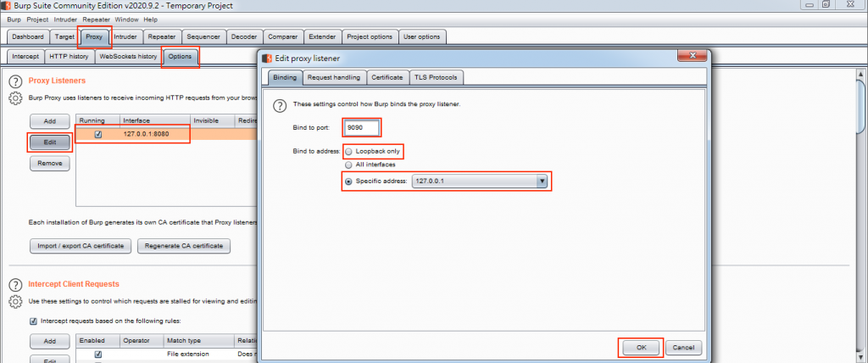Viewport: 868px width, 363px height.
Task: Click Burp Suite logo icon in main title bar
Action: 7,6
